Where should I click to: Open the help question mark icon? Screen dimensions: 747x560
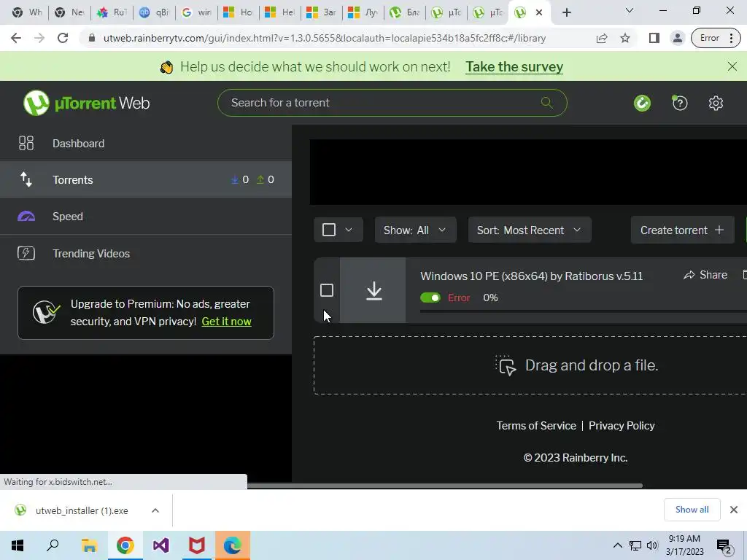[x=679, y=103]
